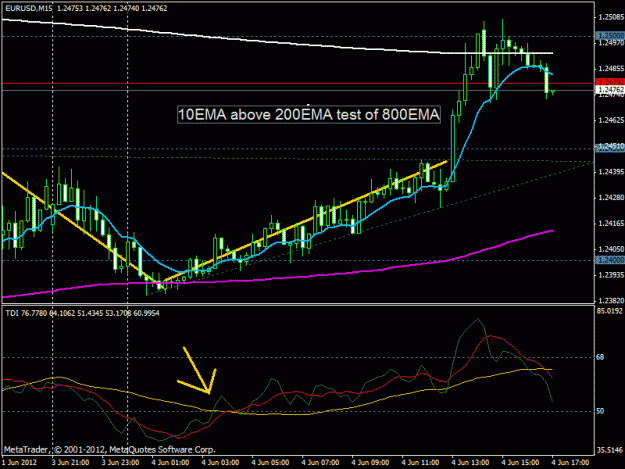Click the TDI level 50 label
Screen dimensions: 625x469
[x=600, y=411]
